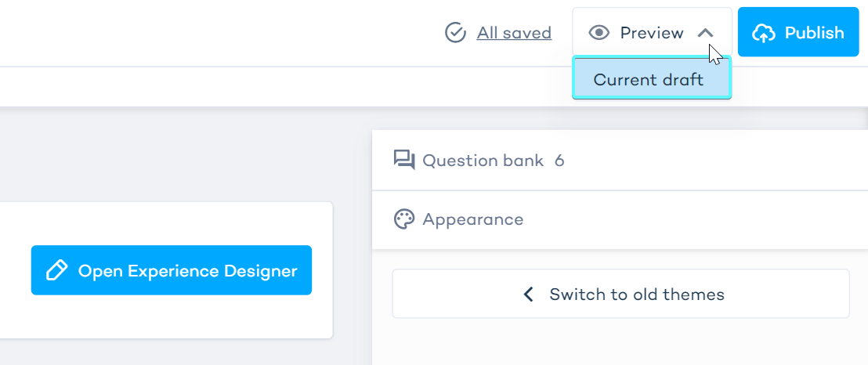Click the Question bank count of 6
This screenshot has height=365, width=868.
559,161
